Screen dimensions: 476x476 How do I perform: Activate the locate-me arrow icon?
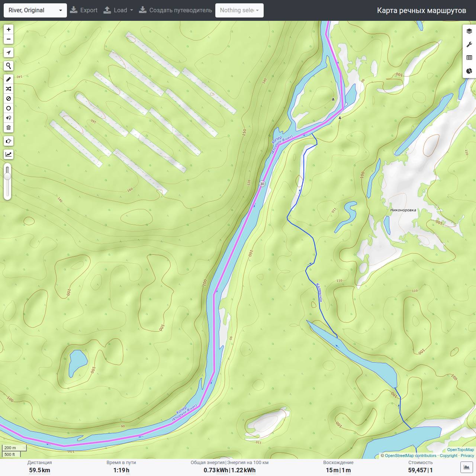coord(9,52)
